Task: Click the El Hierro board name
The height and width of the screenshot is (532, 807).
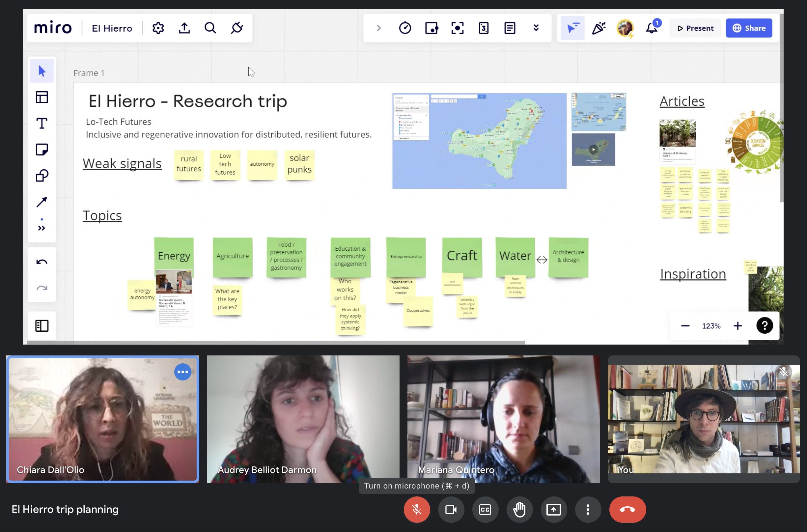Action: (x=112, y=28)
